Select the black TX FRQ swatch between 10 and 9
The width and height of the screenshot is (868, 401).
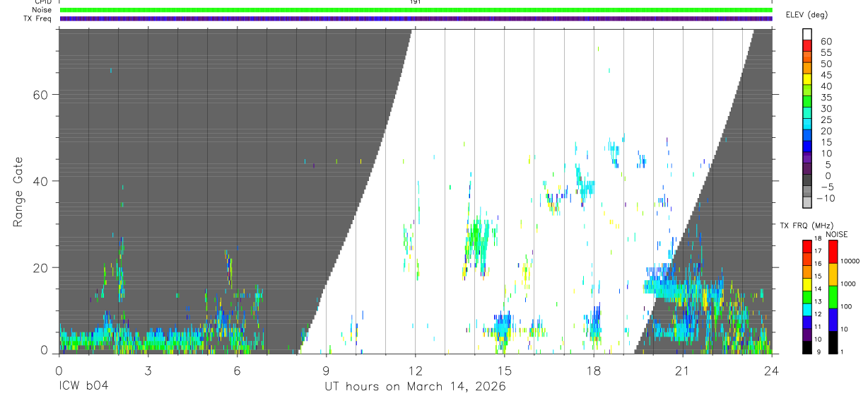pyautogui.click(x=807, y=347)
